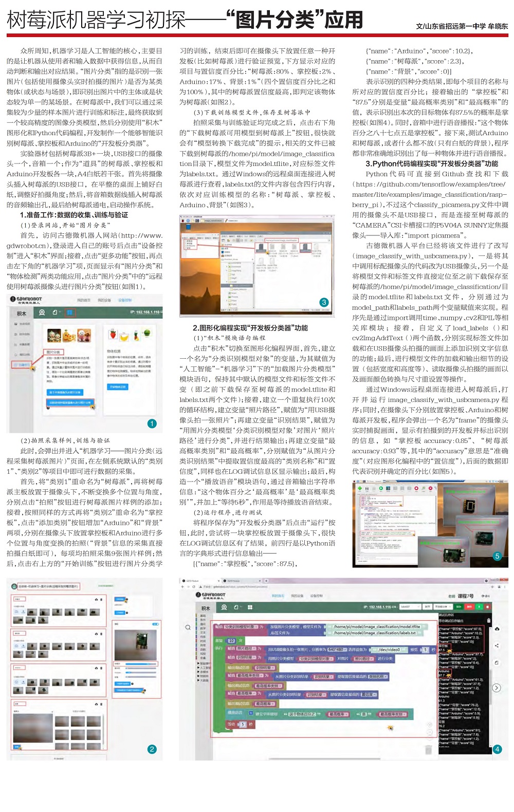This screenshot has height=812, width=514.
Task: Click local camera image classification button
Action: click(65, 393)
